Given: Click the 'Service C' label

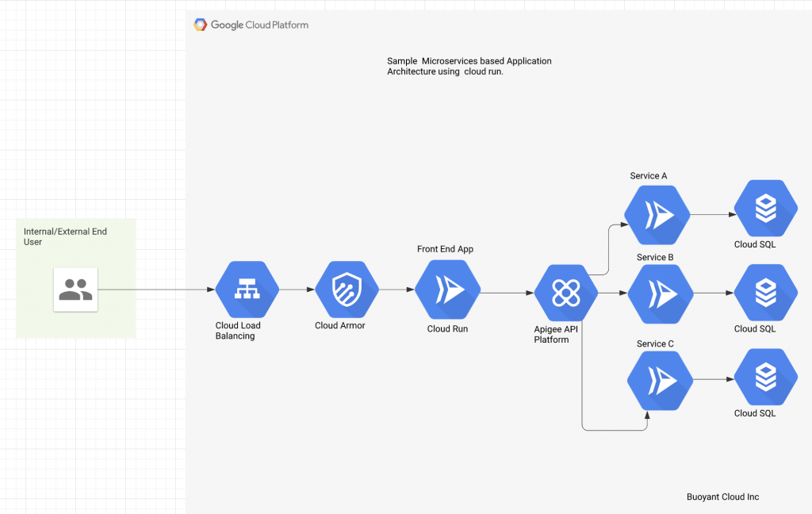Looking at the screenshot, I should click(x=655, y=344).
